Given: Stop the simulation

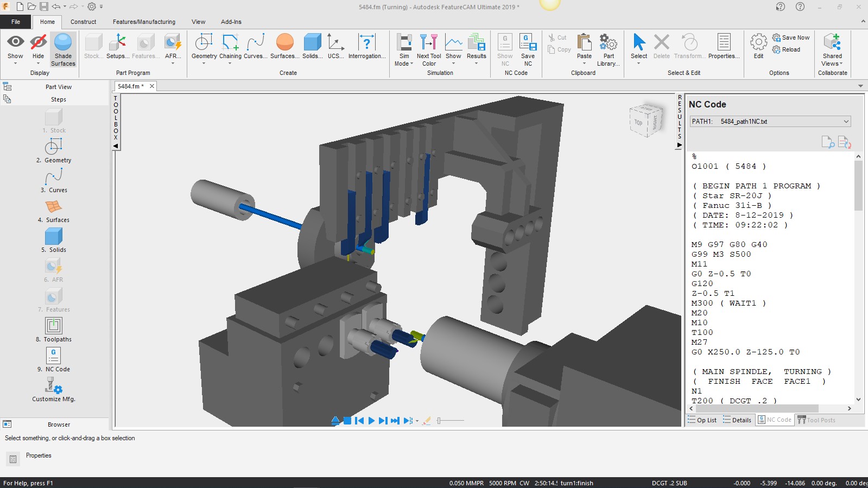Looking at the screenshot, I should coord(347,421).
